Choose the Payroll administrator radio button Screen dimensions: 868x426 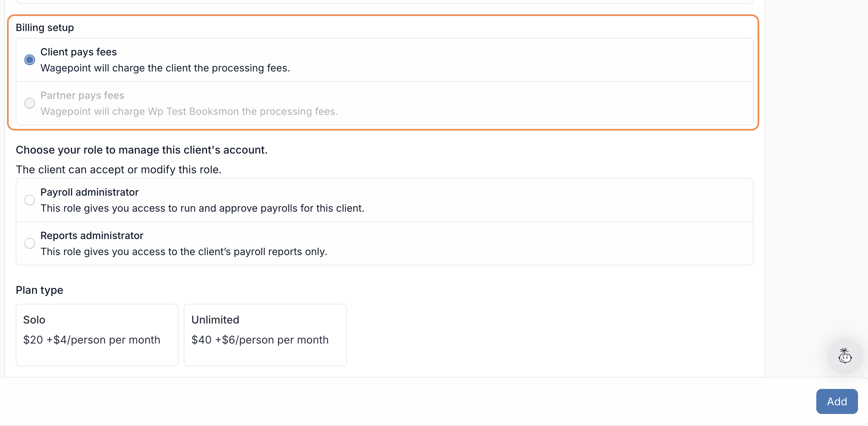30,200
